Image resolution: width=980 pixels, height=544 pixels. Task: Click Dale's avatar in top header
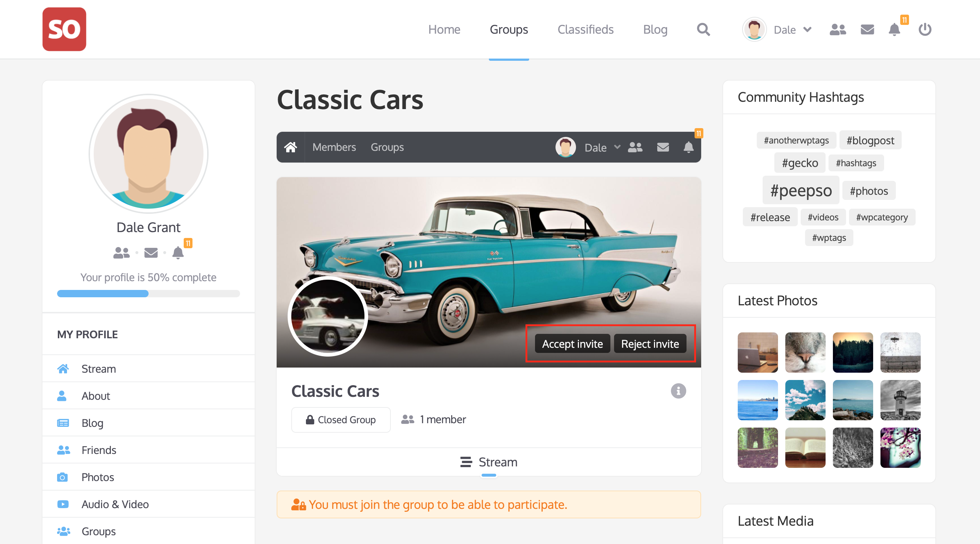754,29
